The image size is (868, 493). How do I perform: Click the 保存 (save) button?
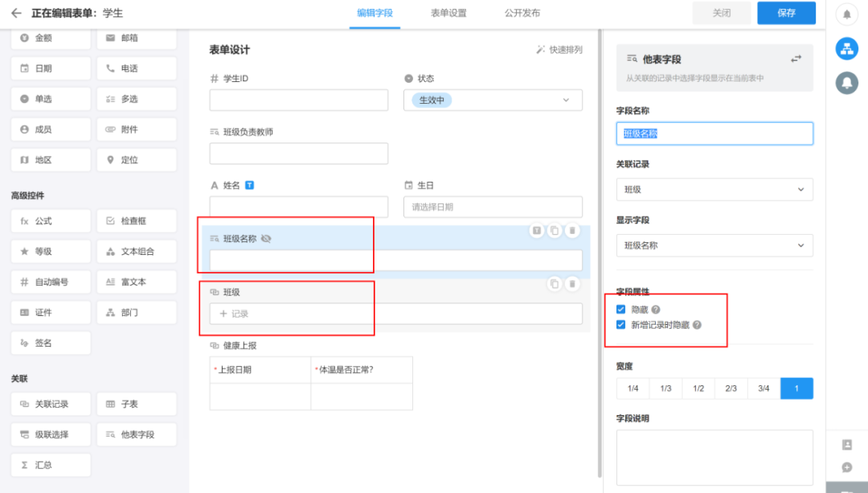tap(786, 13)
